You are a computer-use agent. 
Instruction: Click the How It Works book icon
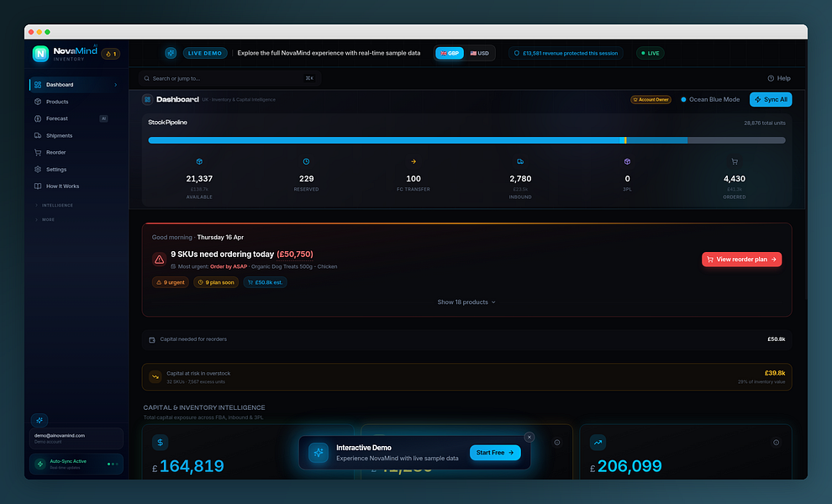point(38,186)
